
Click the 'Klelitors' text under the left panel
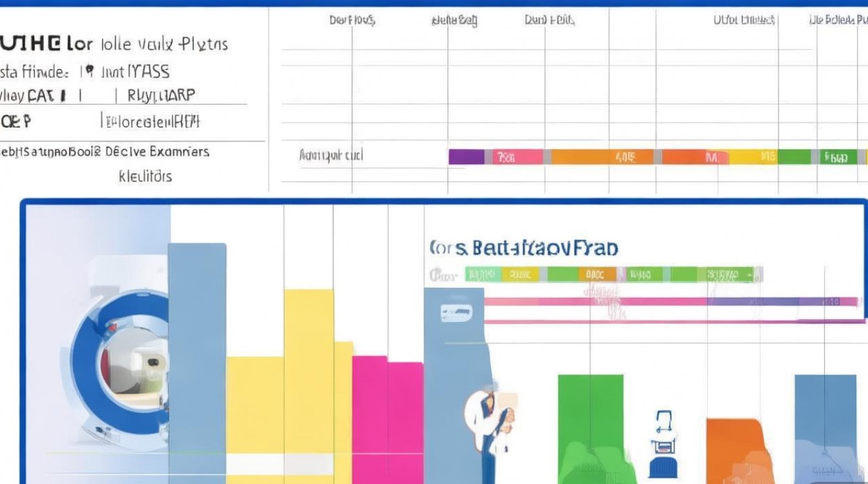coord(145,176)
